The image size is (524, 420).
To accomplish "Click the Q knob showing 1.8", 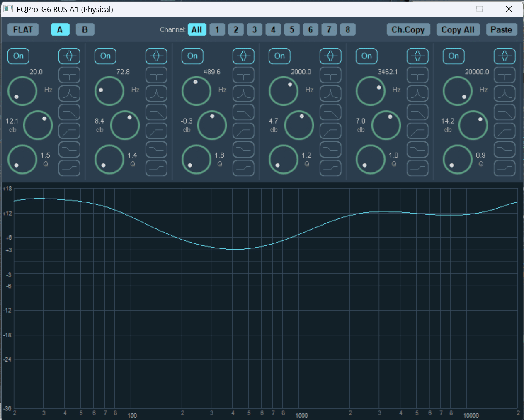I will [x=196, y=159].
